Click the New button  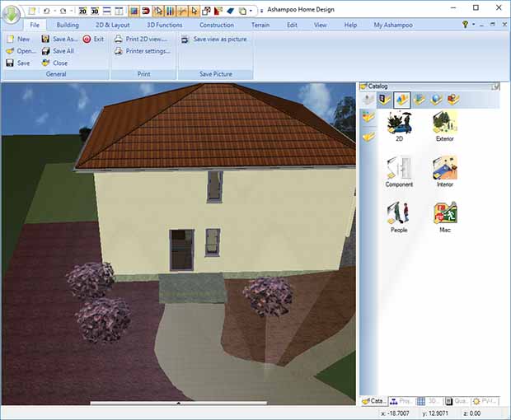click(19, 39)
